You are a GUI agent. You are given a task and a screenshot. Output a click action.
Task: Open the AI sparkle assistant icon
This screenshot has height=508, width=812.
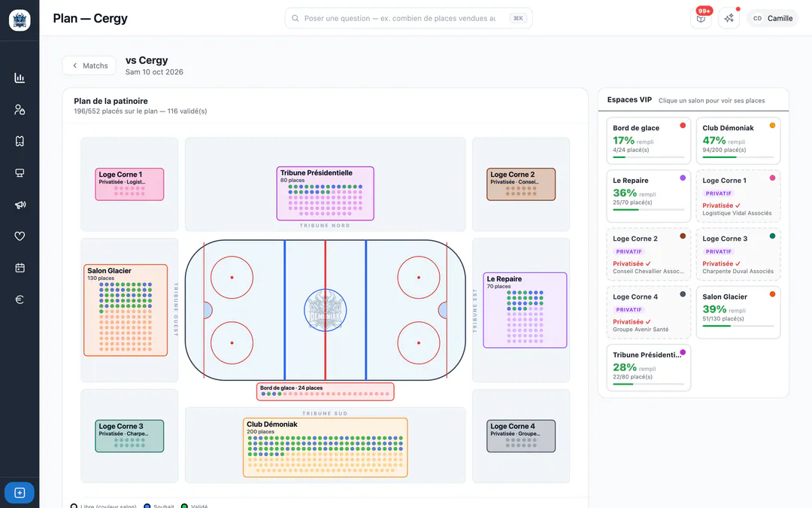729,18
